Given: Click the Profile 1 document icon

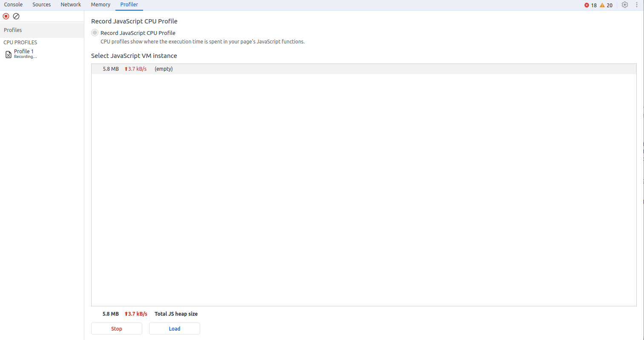Looking at the screenshot, I should (x=8, y=53).
